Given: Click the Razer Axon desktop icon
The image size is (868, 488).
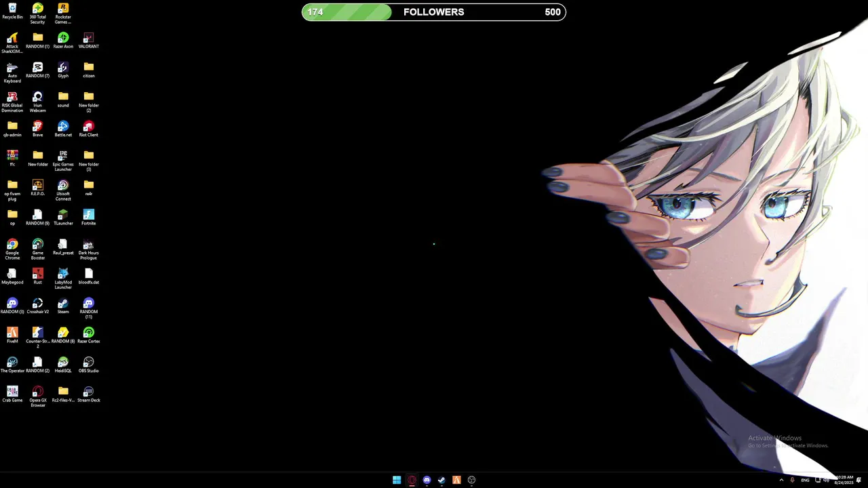Looking at the screenshot, I should tap(63, 41).
